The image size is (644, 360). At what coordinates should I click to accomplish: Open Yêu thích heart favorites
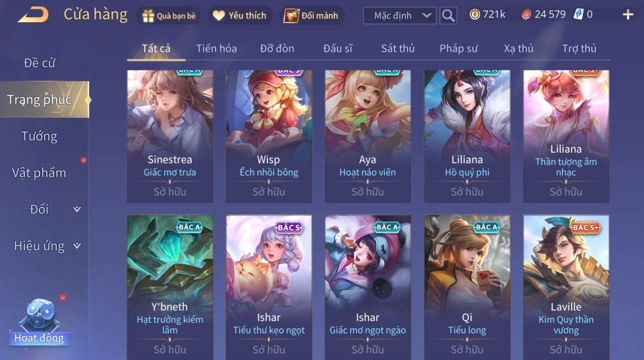(x=219, y=16)
